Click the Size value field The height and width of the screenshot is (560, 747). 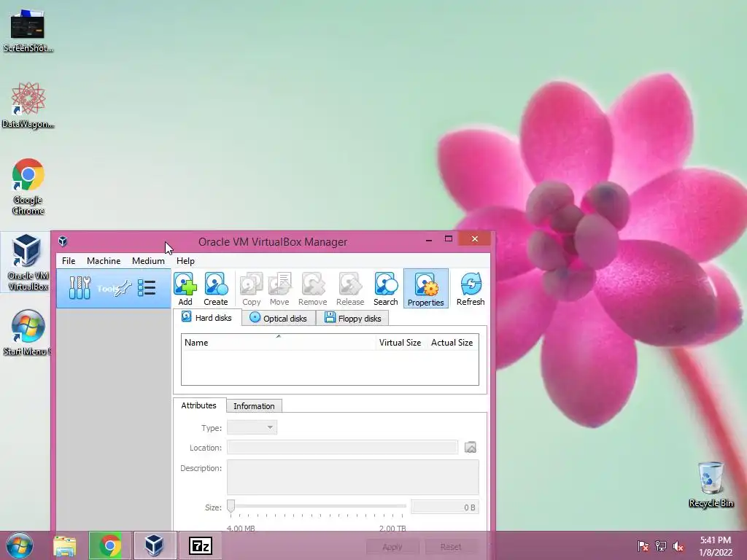click(x=445, y=507)
